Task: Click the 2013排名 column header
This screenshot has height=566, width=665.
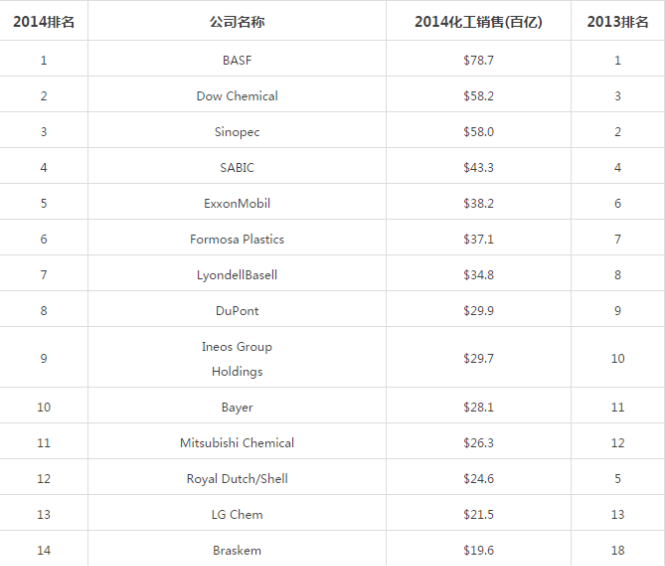Action: tap(617, 22)
